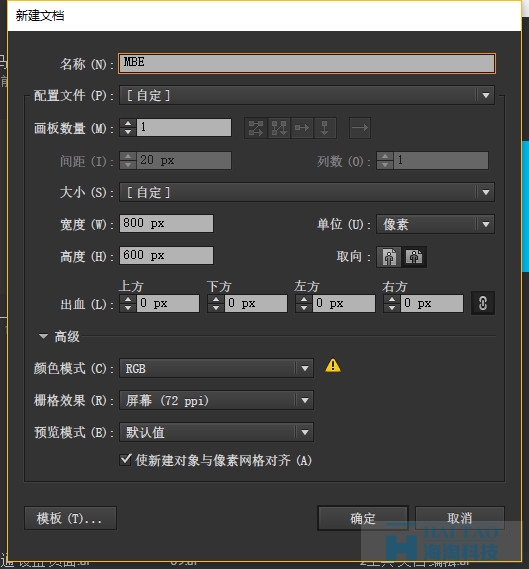Click the right-to-left layout arrow icon
Screen dimensions: 529x569
(x=360, y=128)
